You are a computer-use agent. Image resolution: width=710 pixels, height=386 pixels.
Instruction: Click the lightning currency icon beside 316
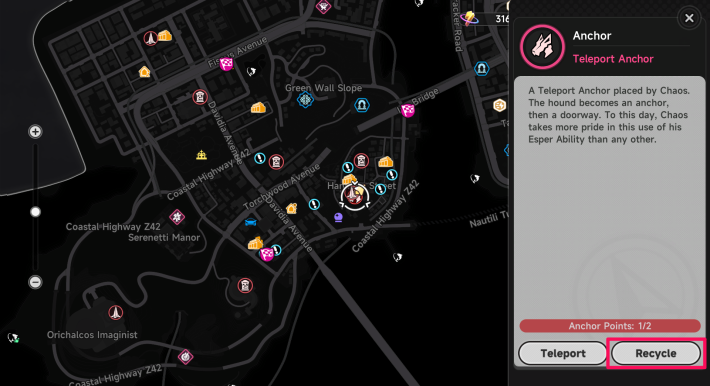click(470, 19)
